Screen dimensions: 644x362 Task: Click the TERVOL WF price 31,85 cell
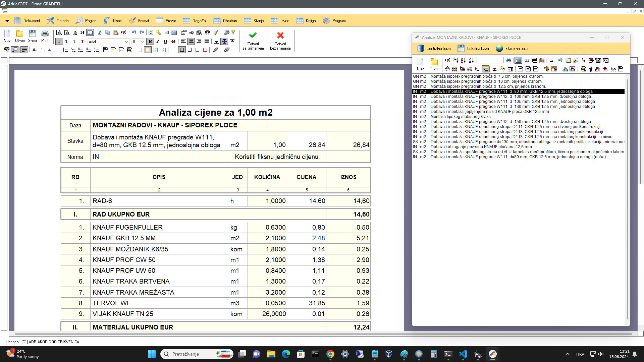pos(307,303)
